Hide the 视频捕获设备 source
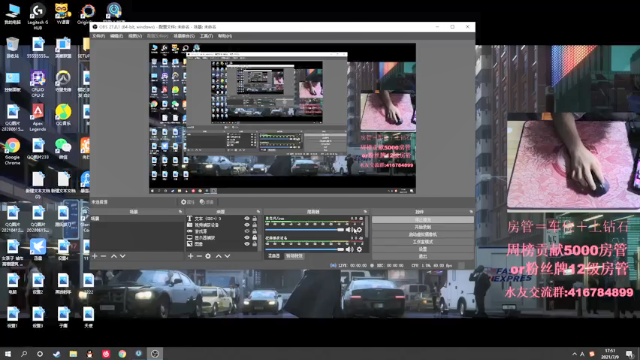This screenshot has width=640, height=360. coord(247,225)
